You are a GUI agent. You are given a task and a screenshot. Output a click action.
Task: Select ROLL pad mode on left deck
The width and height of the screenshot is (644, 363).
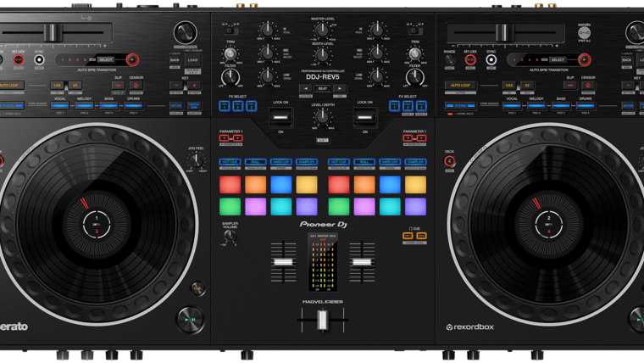(x=255, y=162)
